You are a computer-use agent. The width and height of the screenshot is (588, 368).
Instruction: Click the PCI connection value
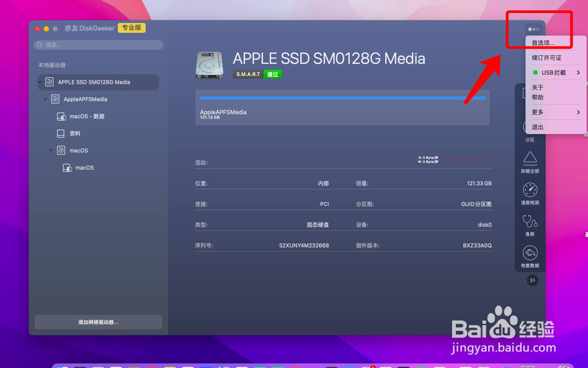[325, 204]
